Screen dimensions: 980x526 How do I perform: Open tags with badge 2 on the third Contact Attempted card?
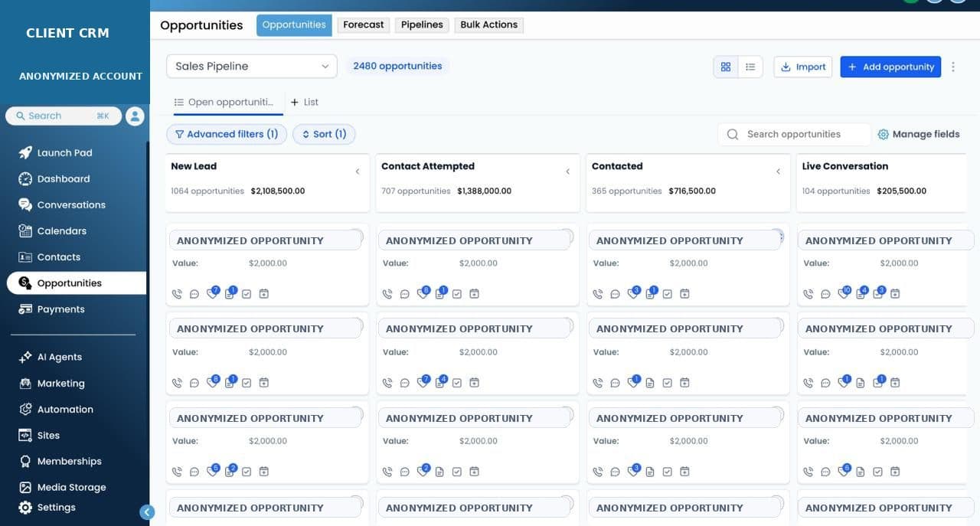coord(423,472)
